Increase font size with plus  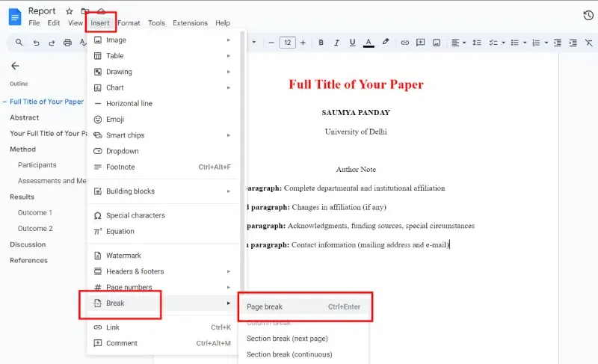pyautogui.click(x=303, y=43)
